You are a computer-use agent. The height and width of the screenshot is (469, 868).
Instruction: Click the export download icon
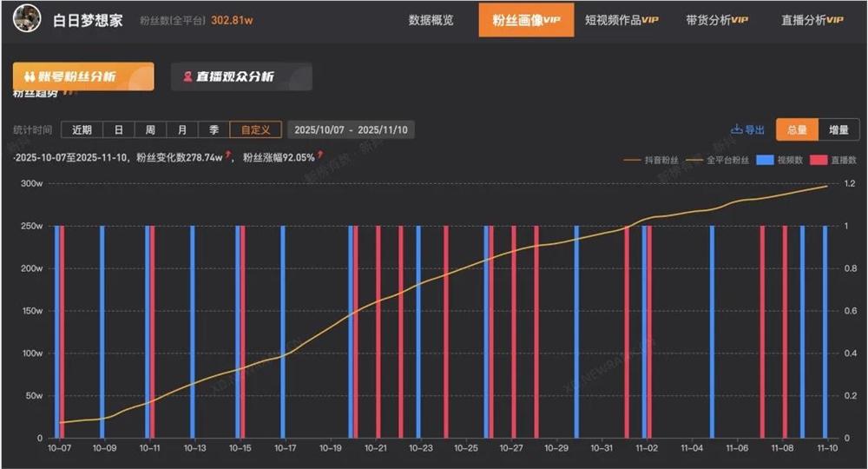(736, 129)
